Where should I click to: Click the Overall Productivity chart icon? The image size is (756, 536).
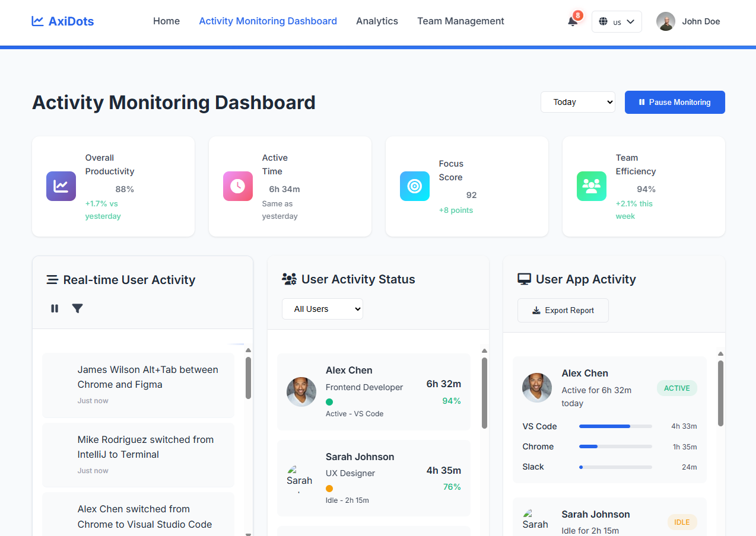pos(61,186)
